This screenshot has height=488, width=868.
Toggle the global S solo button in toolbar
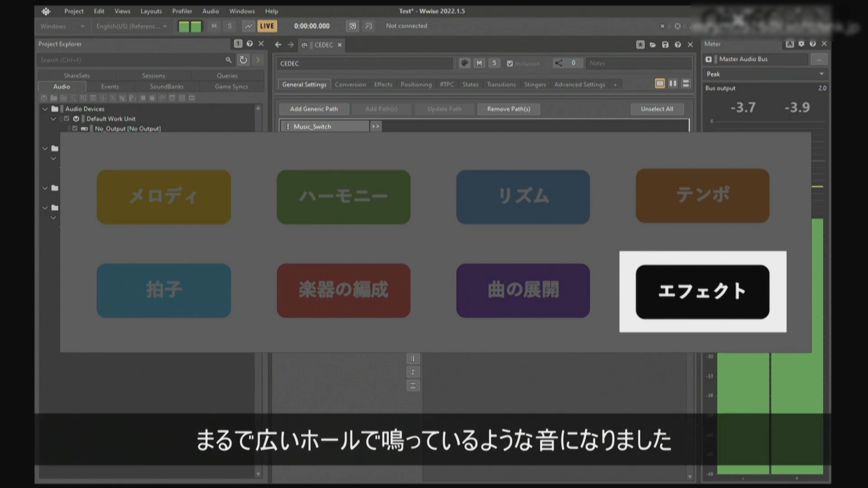click(230, 26)
